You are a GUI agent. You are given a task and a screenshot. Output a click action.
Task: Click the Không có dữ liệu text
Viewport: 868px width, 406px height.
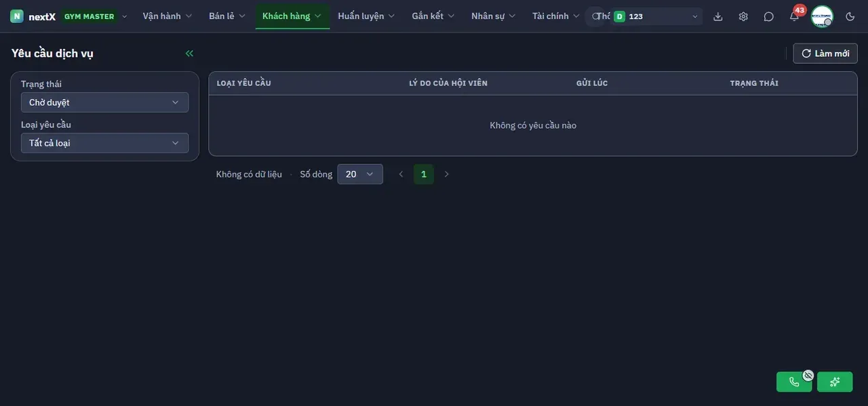tap(249, 174)
